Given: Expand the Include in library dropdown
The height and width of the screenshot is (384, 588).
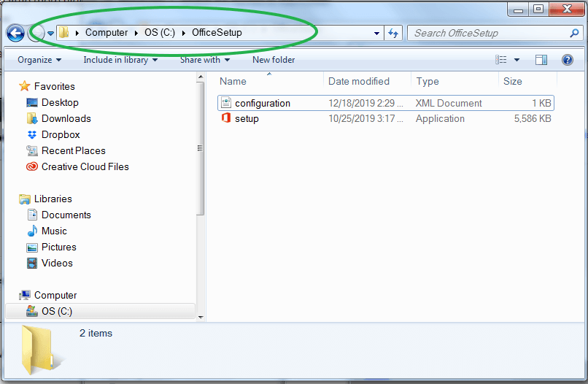Looking at the screenshot, I should click(x=120, y=60).
